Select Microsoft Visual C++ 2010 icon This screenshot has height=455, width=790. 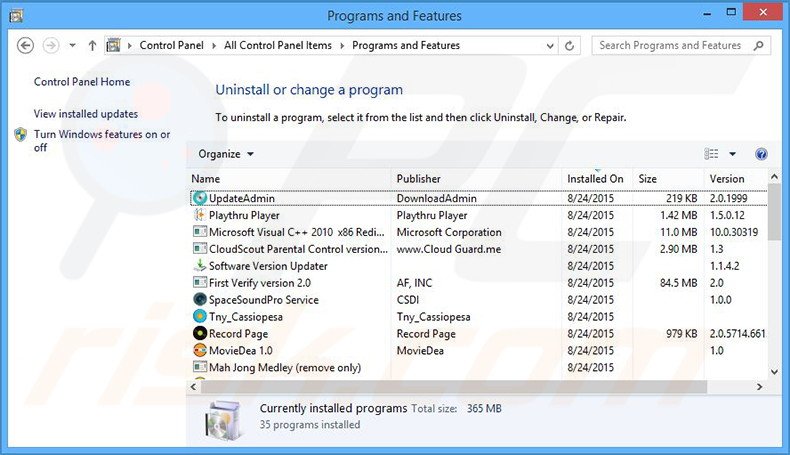pyautogui.click(x=200, y=232)
